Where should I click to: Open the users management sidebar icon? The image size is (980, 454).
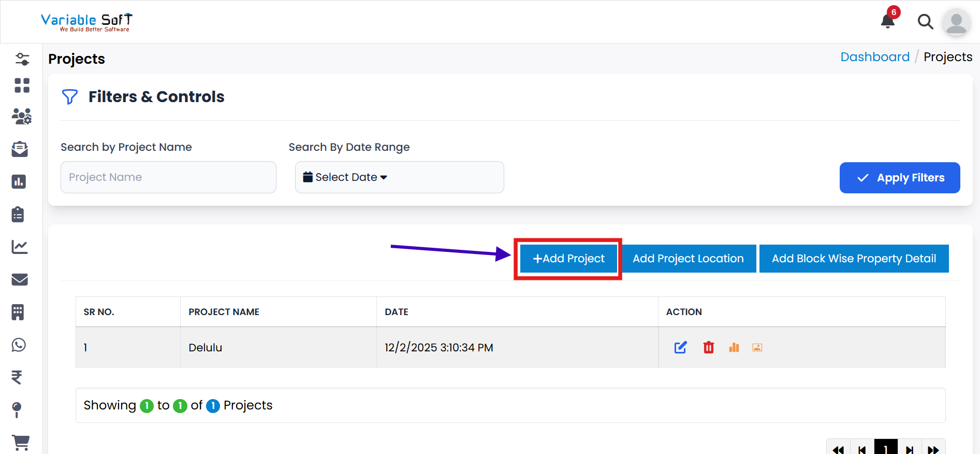[x=21, y=117]
